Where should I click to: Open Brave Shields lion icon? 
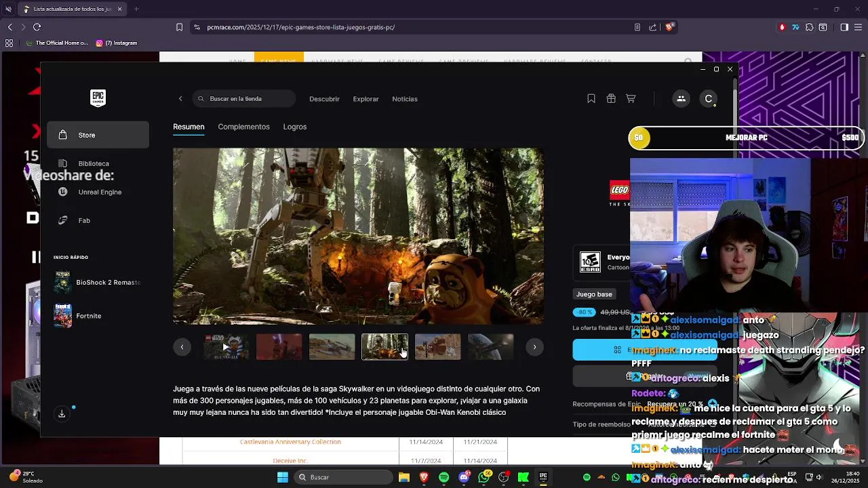669,27
